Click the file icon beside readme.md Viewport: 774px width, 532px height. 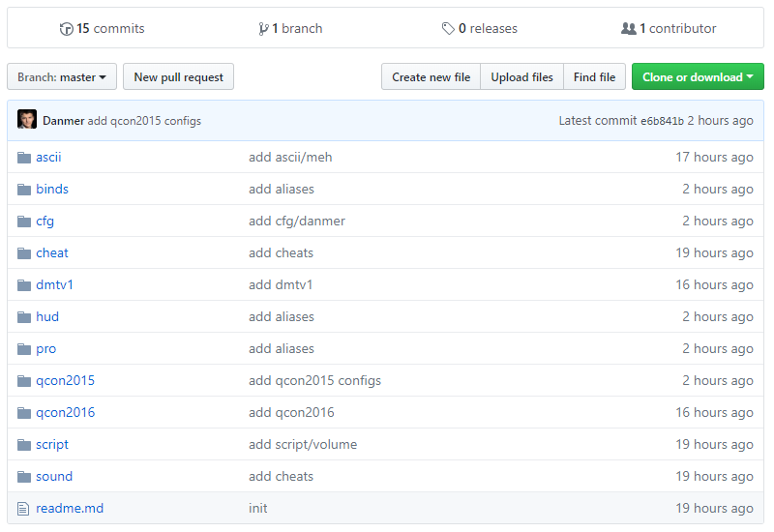(x=24, y=508)
